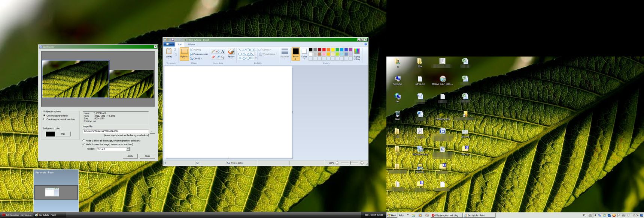Click Edycja wpisu taskbar item on left monitor
The image size is (644, 218).
coord(17,215)
